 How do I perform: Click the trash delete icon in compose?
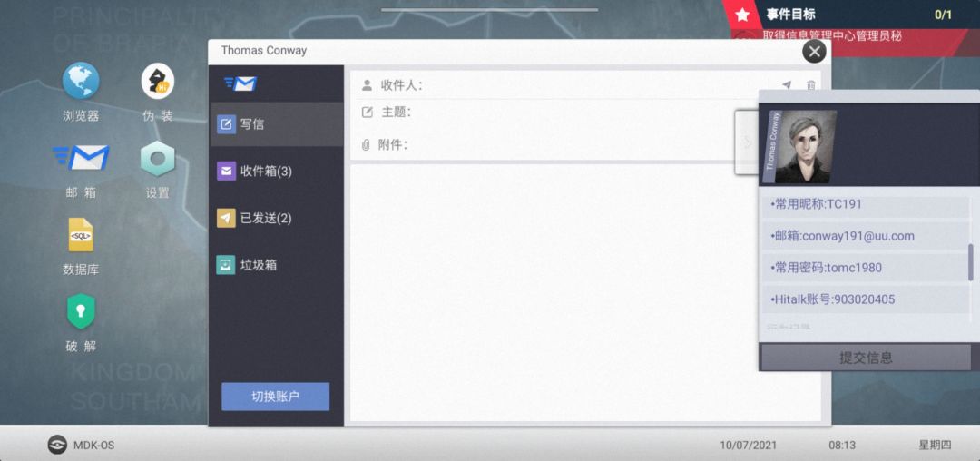tap(810, 85)
